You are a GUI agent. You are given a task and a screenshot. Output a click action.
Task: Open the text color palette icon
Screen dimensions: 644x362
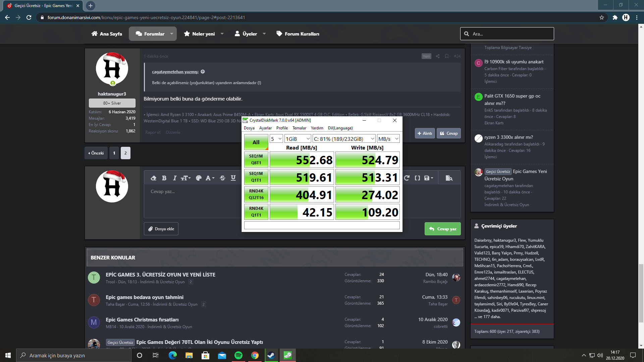click(x=199, y=178)
